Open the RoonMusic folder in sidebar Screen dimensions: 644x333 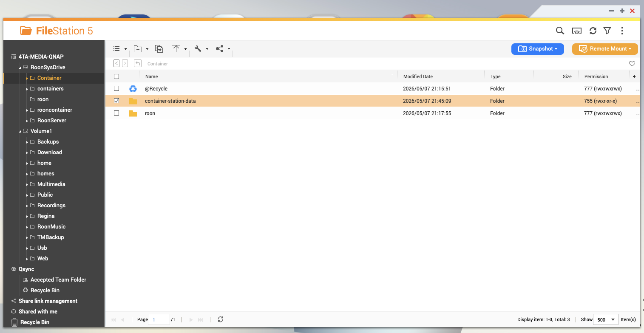(51, 226)
